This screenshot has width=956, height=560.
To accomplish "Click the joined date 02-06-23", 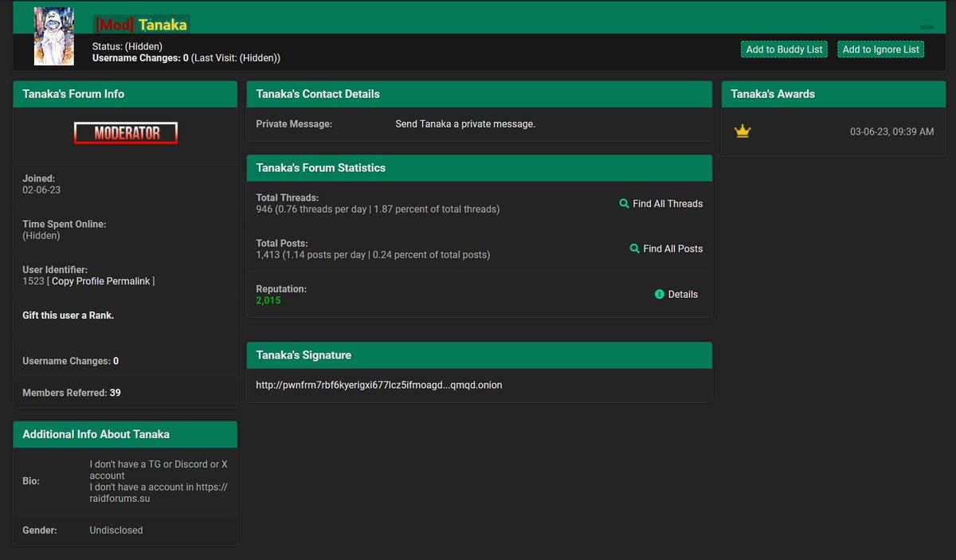I will 41,190.
